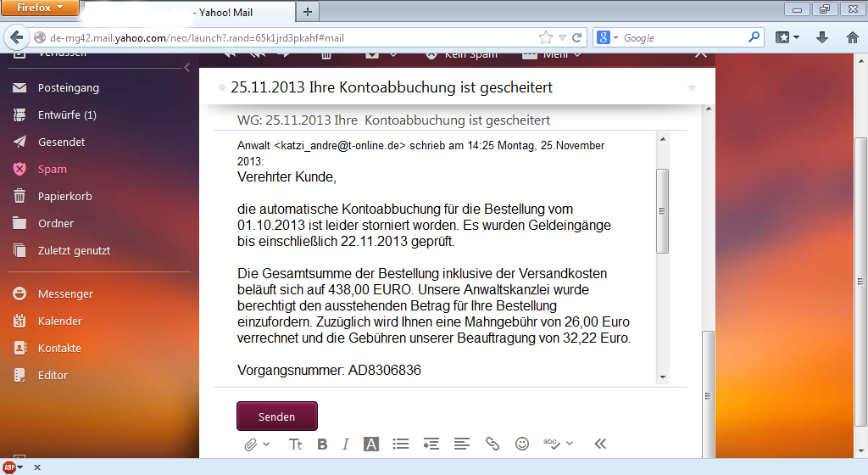Click the attach file paperclip icon
The width and height of the screenshot is (868, 475).
(x=251, y=444)
